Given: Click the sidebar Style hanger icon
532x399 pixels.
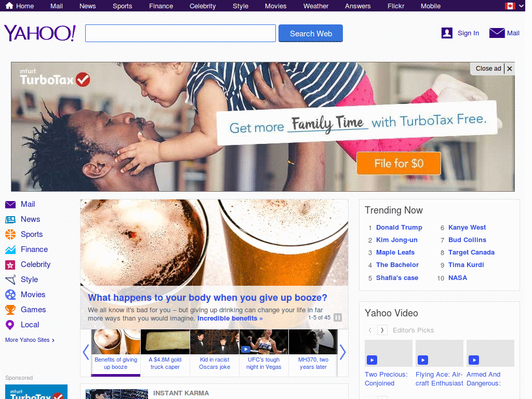Looking at the screenshot, I should click(10, 280).
